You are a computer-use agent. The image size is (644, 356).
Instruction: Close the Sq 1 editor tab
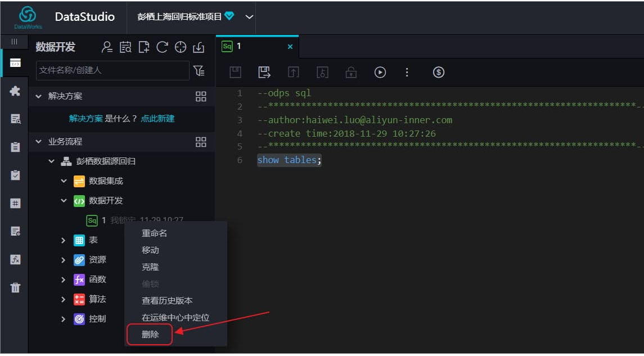click(x=290, y=47)
